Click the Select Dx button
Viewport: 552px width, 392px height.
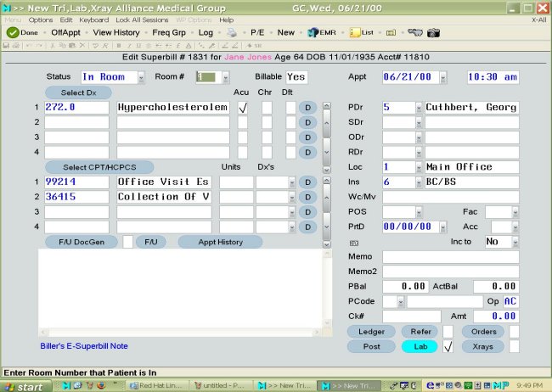click(x=78, y=92)
